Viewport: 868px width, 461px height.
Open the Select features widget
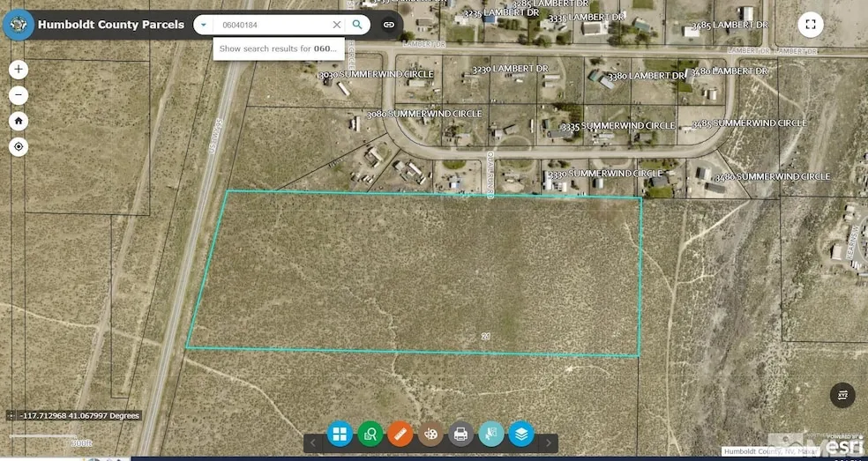[x=490, y=434]
